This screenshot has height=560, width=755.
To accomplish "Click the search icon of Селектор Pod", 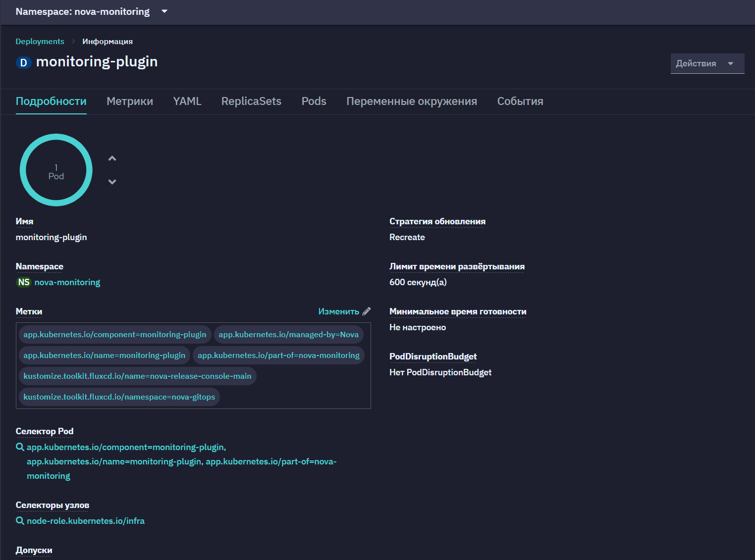I will [x=20, y=447].
